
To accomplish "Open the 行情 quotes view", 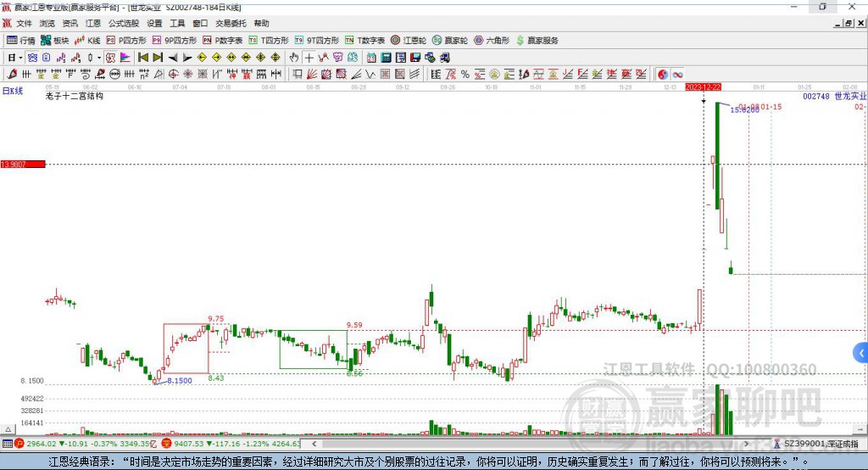I will 20,41.
